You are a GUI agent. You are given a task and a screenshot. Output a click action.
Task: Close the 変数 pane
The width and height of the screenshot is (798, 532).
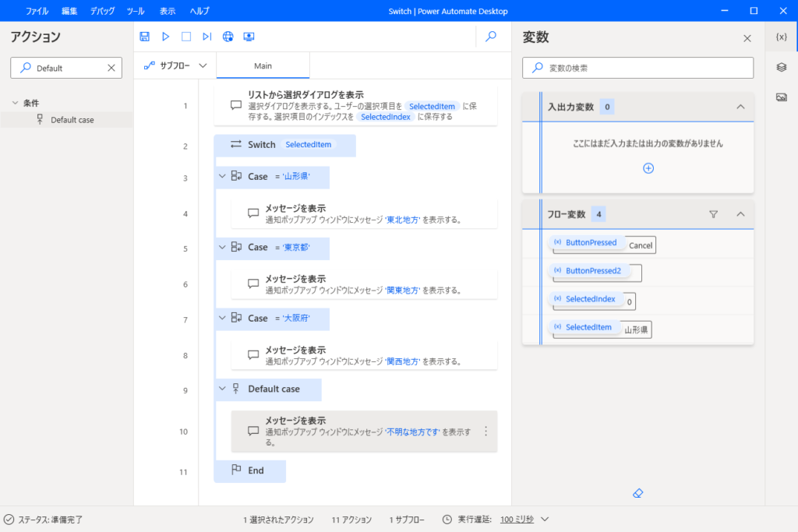pyautogui.click(x=747, y=38)
